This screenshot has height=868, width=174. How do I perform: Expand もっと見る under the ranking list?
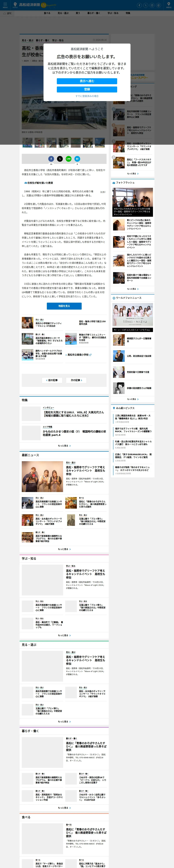(x=133, y=174)
